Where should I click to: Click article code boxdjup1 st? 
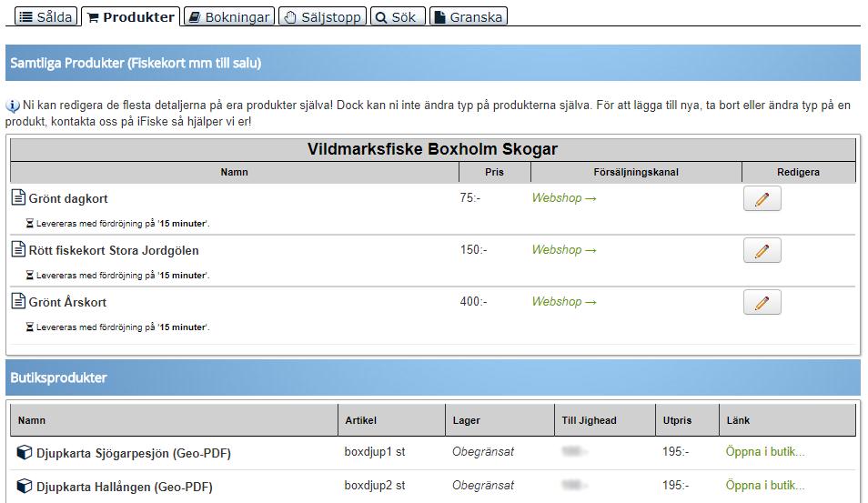(375, 452)
